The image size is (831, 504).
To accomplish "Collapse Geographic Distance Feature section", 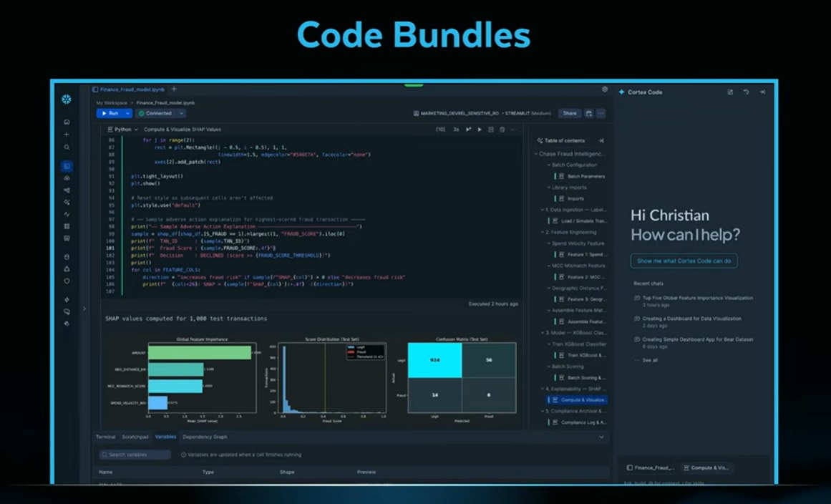I will coord(549,289).
